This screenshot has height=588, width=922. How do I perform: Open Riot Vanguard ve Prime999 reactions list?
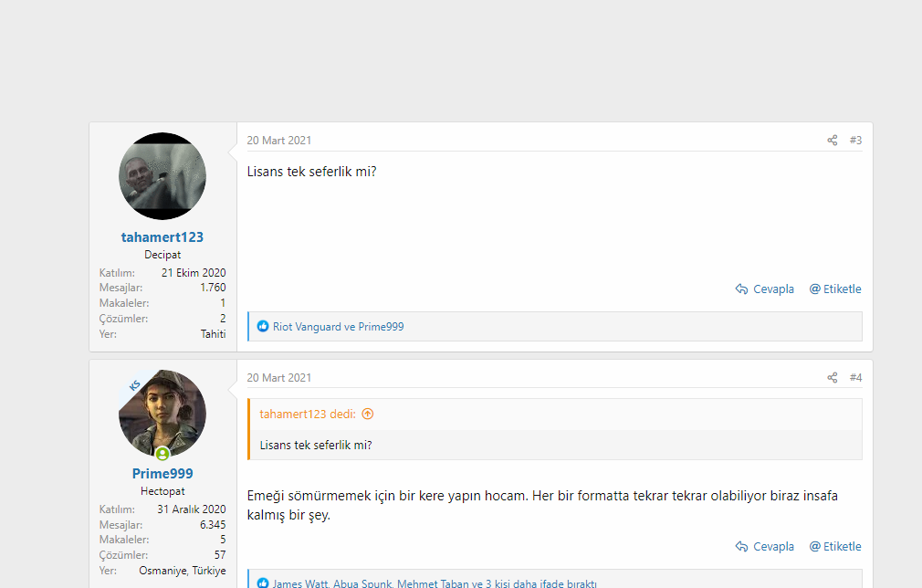coord(338,326)
